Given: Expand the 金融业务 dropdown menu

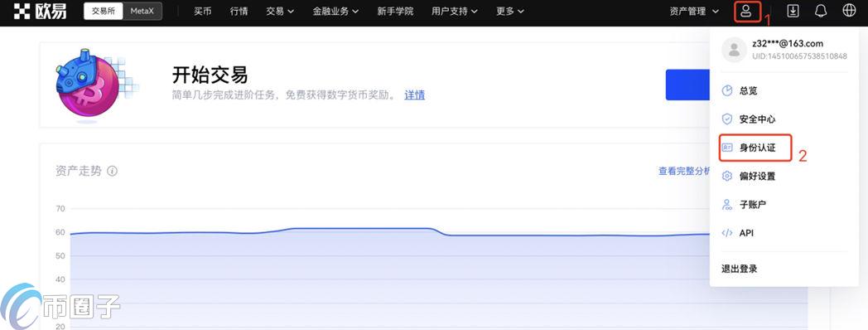Looking at the screenshot, I should pyautogui.click(x=335, y=11).
